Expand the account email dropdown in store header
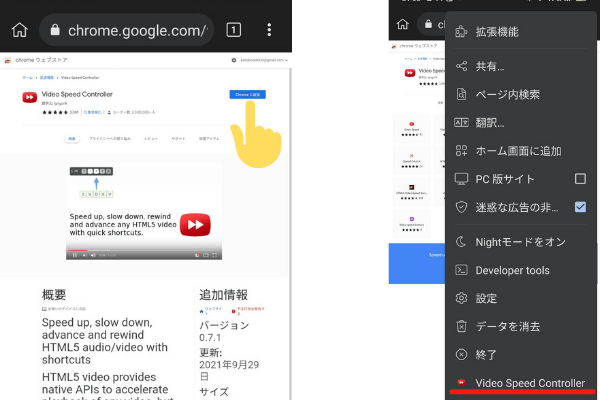Screen dimensions: 600x400 point(264,60)
